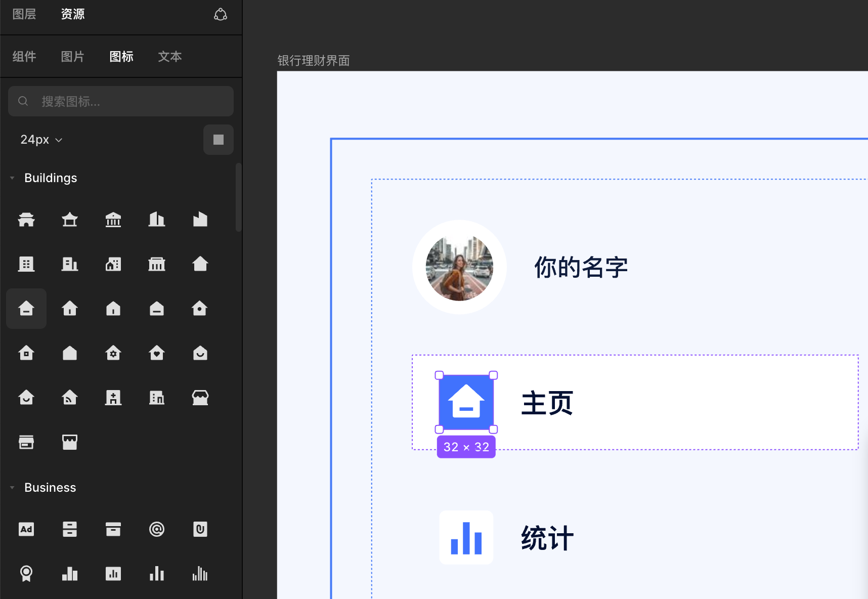Click the icon list scrollbar thumb
Screen dimensions: 868x599
[x=239, y=197]
